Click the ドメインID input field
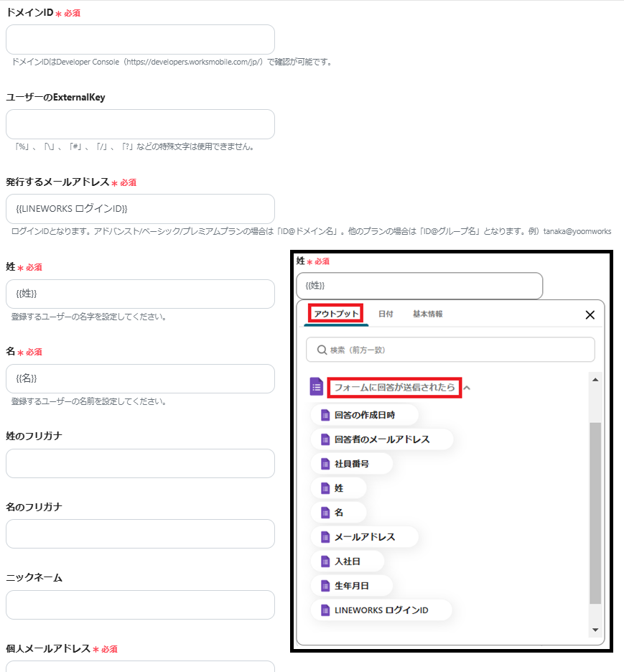Image resolution: width=624 pixels, height=672 pixels. (140, 39)
